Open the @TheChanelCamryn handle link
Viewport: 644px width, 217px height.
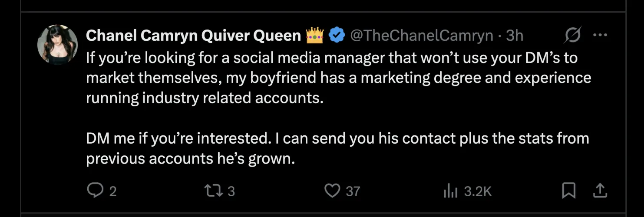421,36
